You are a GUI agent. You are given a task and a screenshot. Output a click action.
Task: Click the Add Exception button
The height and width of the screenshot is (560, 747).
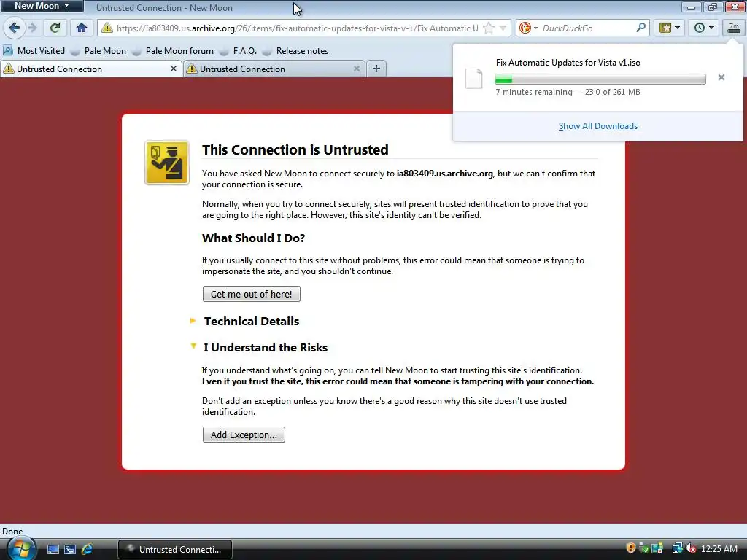[x=244, y=435]
